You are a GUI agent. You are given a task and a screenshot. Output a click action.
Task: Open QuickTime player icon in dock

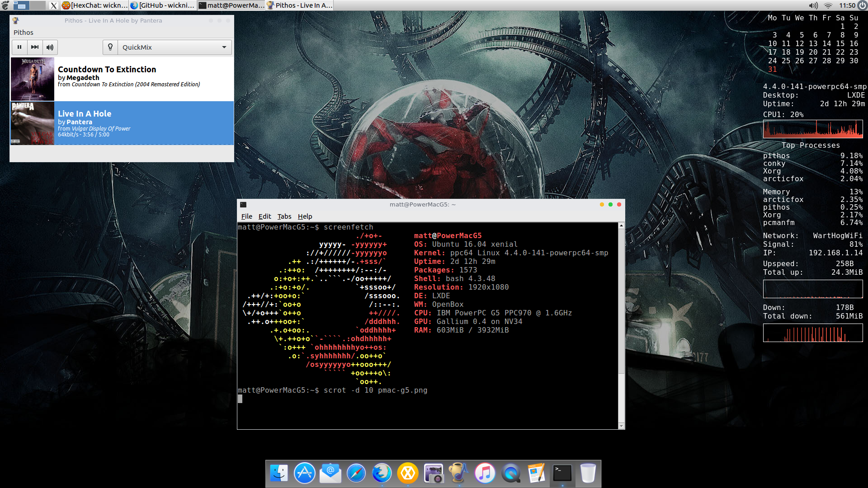tap(510, 473)
